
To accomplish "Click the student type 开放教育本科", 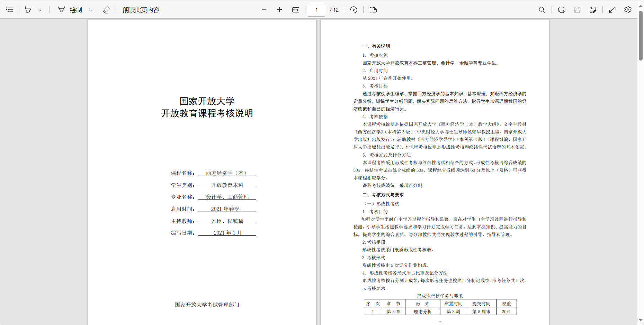I will coord(227,185).
